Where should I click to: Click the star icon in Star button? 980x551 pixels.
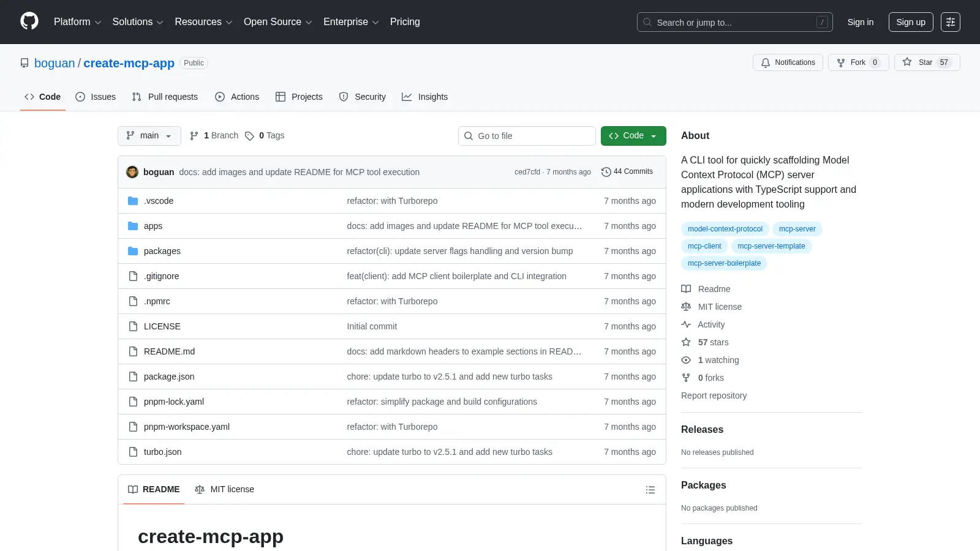[x=907, y=62]
